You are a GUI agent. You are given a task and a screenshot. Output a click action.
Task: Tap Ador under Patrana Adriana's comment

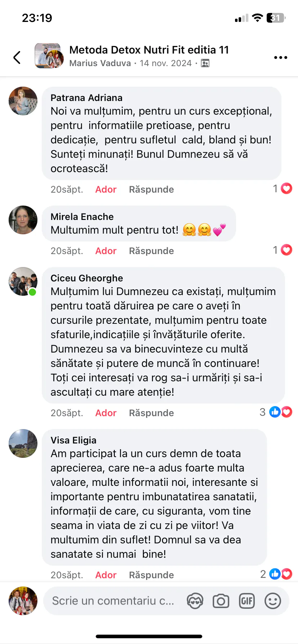pos(106,189)
